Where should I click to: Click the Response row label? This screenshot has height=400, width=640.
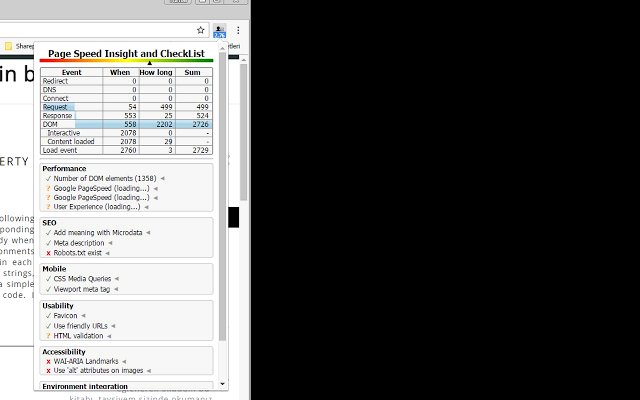[x=57, y=116]
